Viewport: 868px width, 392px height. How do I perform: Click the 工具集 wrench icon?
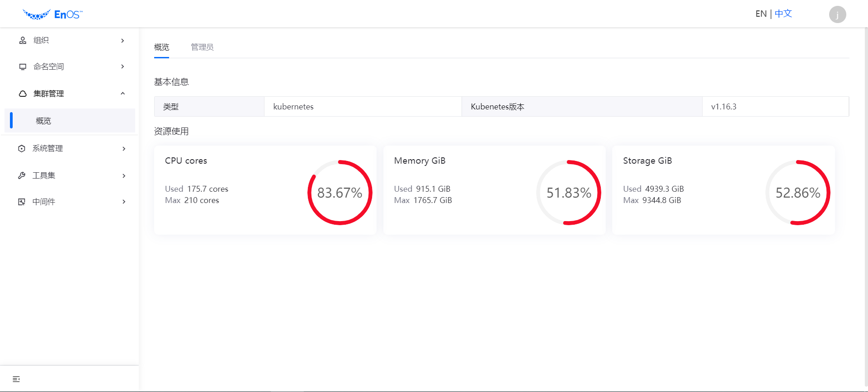coord(22,175)
